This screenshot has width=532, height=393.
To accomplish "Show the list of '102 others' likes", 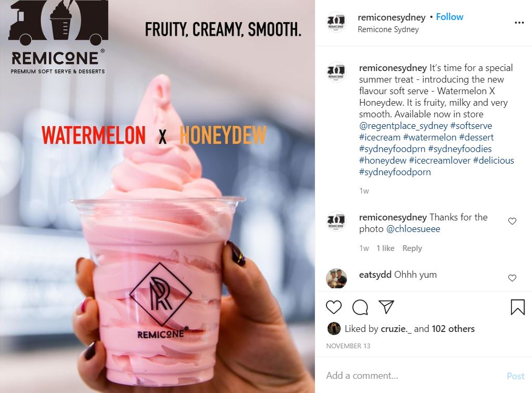I will coord(453,329).
